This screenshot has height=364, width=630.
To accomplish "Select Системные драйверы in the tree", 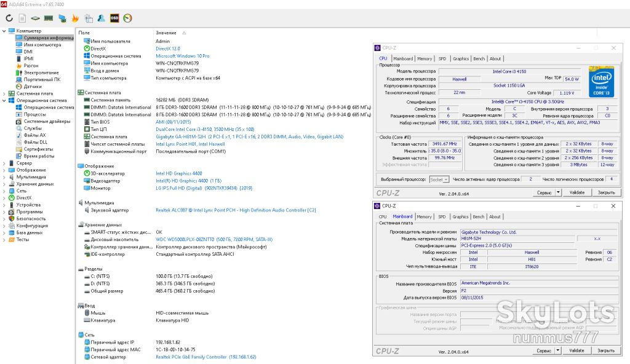I will (47, 121).
